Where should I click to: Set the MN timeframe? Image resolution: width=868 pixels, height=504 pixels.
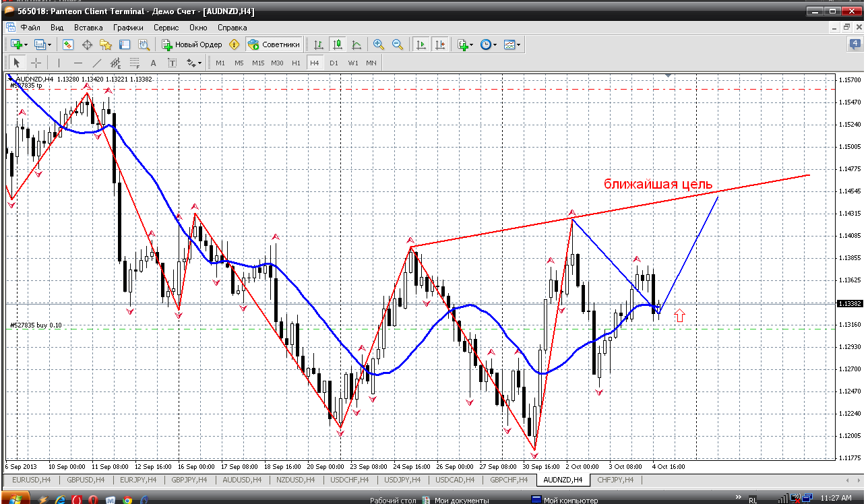371,63
